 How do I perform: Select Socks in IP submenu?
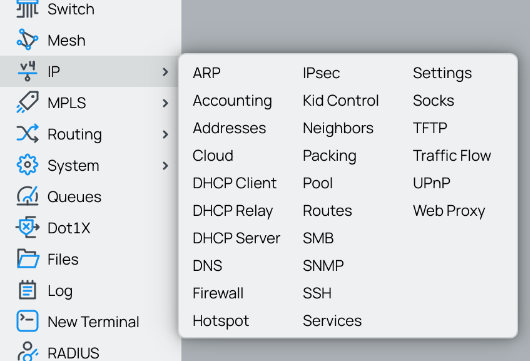433,101
